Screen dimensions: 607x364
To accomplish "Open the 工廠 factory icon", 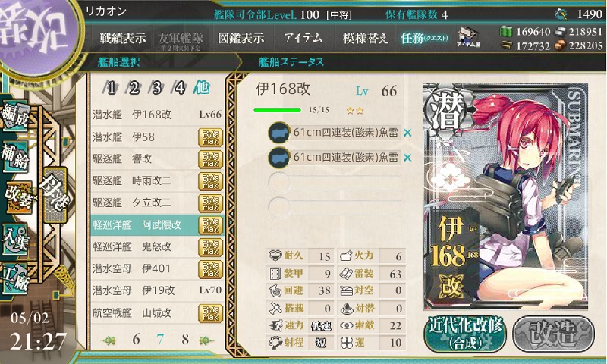I will coord(15,278).
